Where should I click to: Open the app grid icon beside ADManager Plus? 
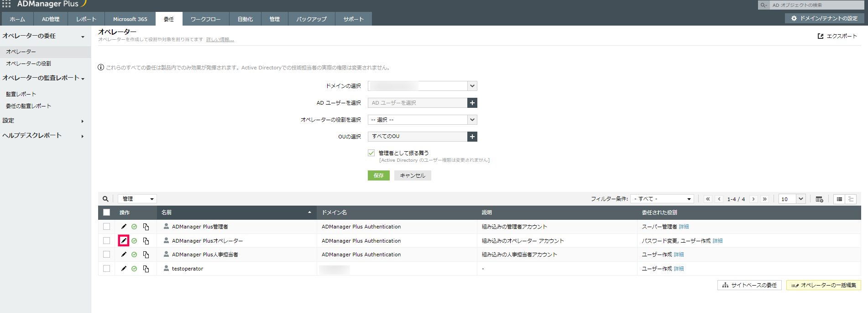pyautogui.click(x=6, y=4)
